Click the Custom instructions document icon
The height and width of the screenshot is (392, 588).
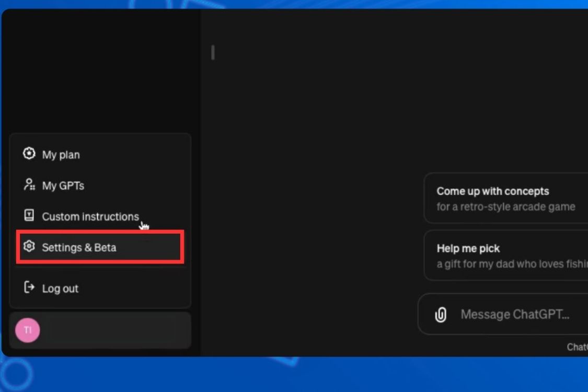coord(29,215)
